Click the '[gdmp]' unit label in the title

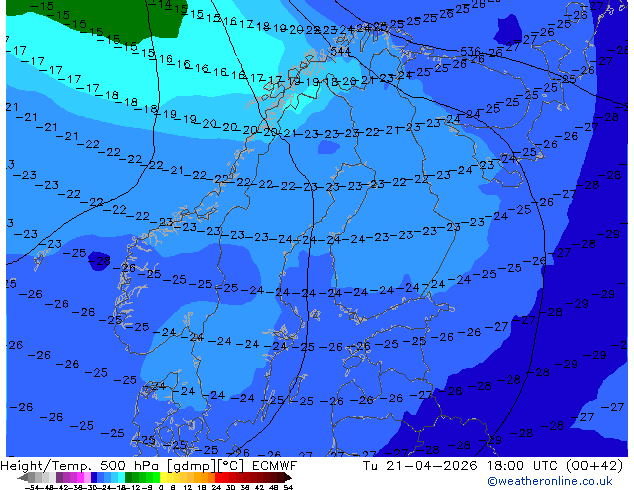click(191, 466)
